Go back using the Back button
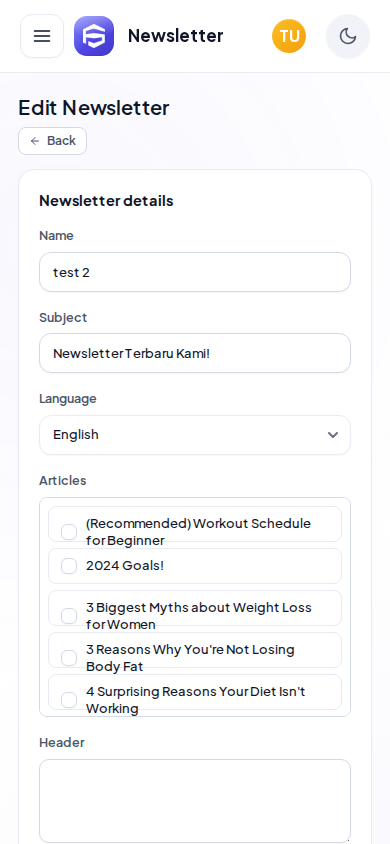Viewport: 390px width, 844px height. coord(53,141)
